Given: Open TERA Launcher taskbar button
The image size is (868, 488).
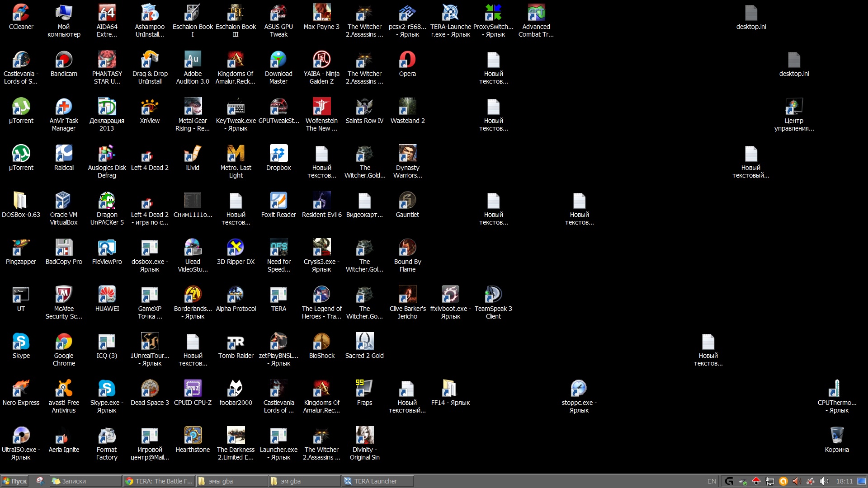Looking at the screenshot, I should tap(376, 481).
